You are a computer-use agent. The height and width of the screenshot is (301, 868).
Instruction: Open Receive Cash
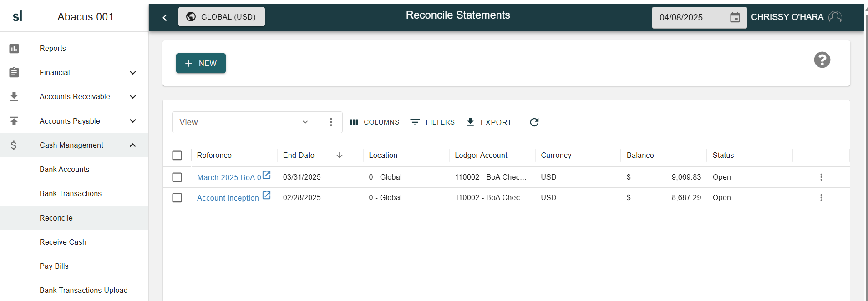coord(63,242)
